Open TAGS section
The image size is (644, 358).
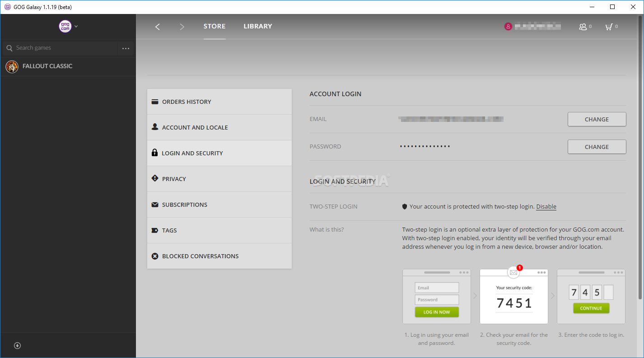219,230
